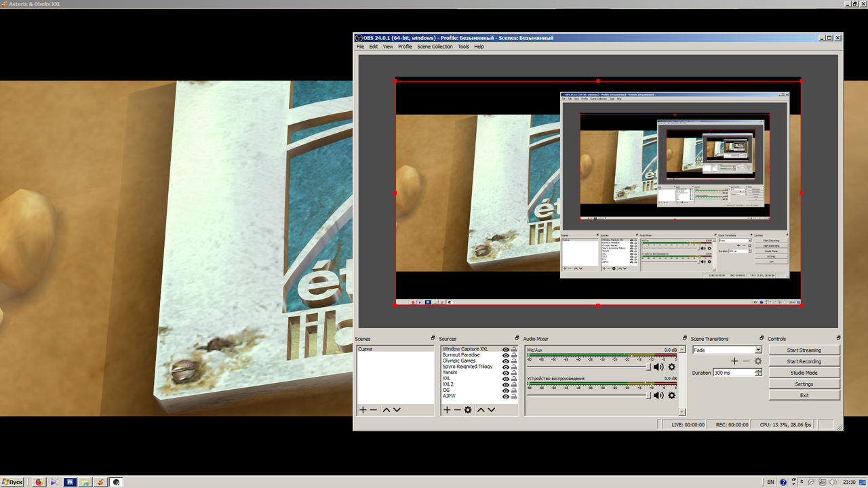The width and height of the screenshot is (868, 488).
Task: Open the Profile menu
Action: point(405,47)
